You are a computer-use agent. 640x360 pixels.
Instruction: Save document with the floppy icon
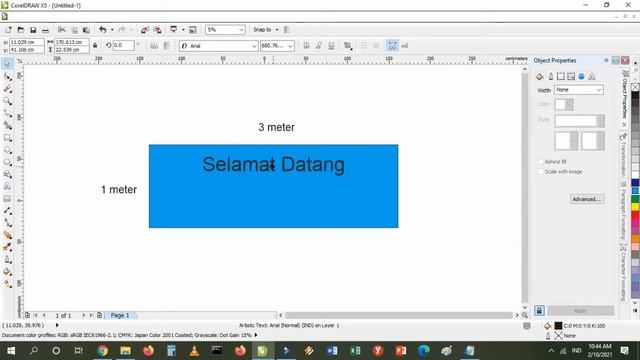[x=33, y=30]
